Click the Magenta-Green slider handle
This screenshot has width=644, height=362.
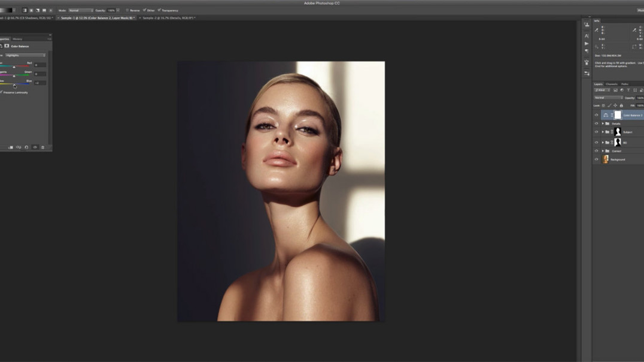[x=14, y=76]
